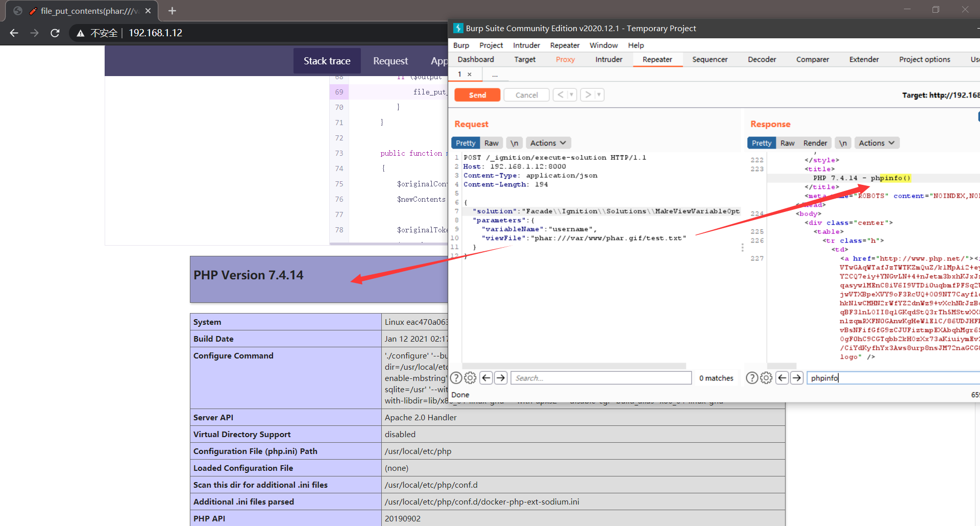The image size is (980, 526).
Task: Open the Window menu
Action: click(x=603, y=45)
